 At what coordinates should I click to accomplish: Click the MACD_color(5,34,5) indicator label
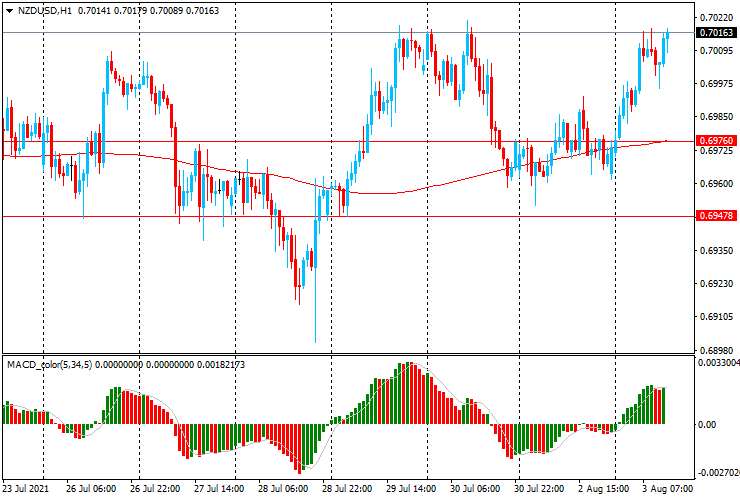(x=70, y=363)
